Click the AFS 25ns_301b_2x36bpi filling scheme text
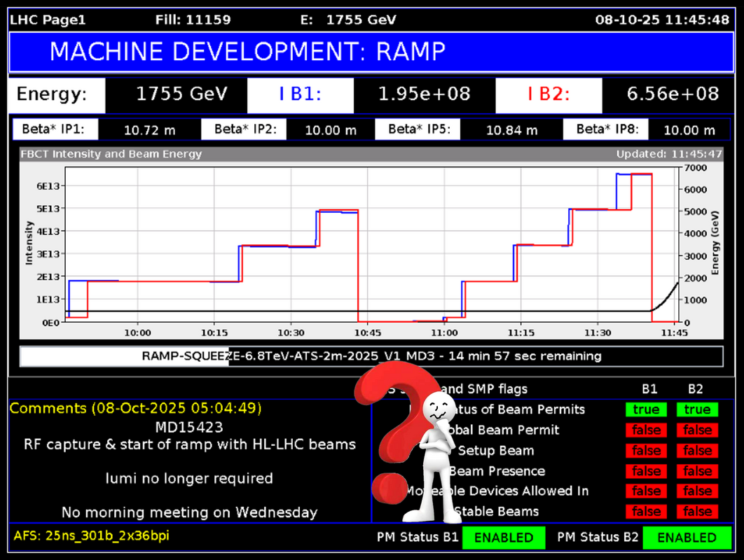Screen dimensions: 744x560 91,536
